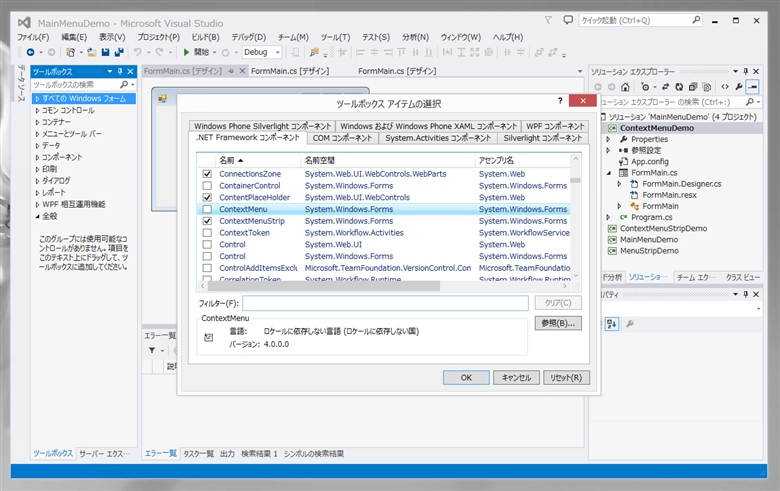Image resolution: width=780 pixels, height=491 pixels.
Task: Sort by 名前空間 column header
Action: (388, 160)
